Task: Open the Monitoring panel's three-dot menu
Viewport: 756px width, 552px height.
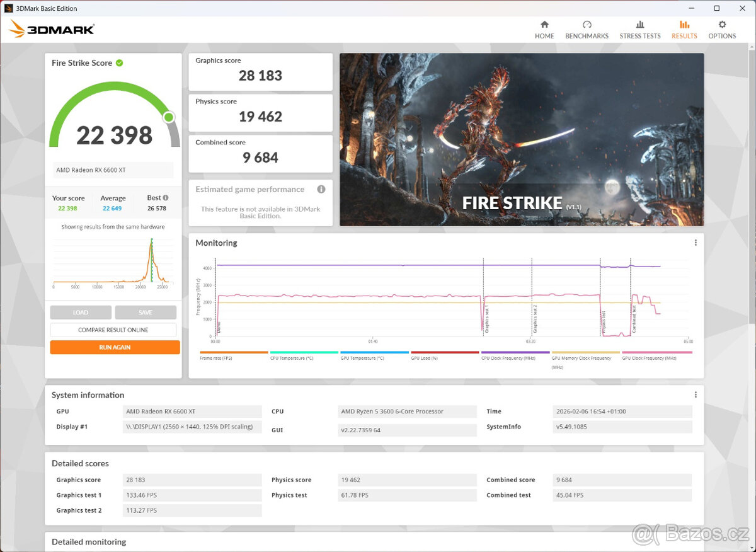Action: tap(696, 243)
